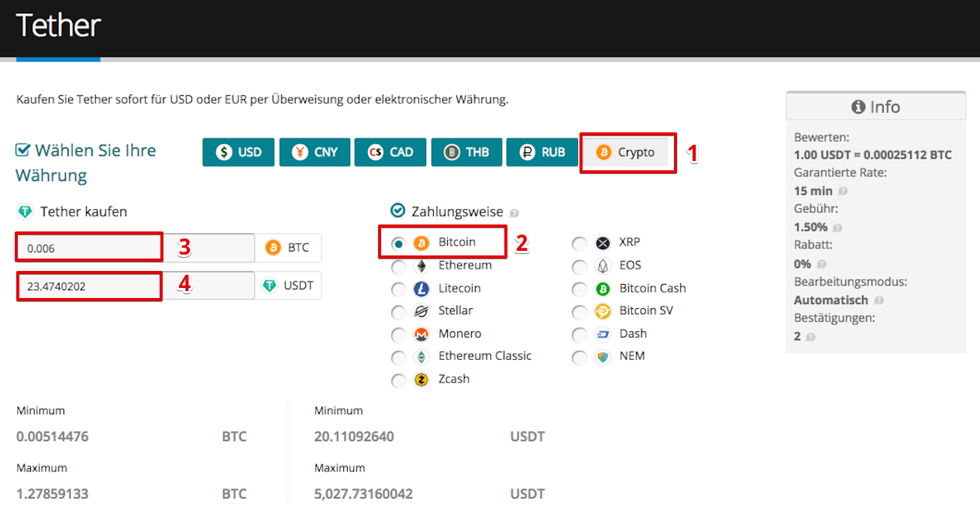980x514 pixels.
Task: Click the Info panel header icon
Action: [858, 108]
